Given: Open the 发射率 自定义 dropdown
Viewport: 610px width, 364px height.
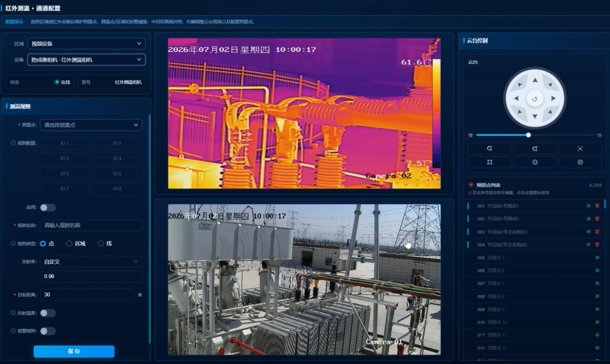Looking at the screenshot, I should [91, 262].
